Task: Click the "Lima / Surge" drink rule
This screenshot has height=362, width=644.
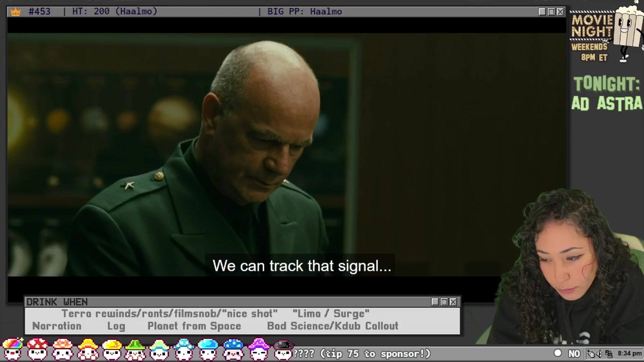Action: pos(331,314)
